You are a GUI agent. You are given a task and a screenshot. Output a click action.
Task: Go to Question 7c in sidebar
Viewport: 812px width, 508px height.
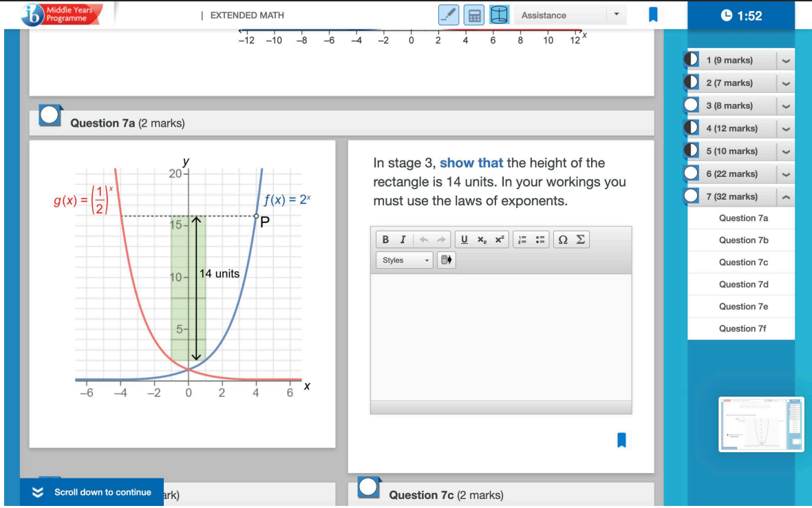coord(743,262)
